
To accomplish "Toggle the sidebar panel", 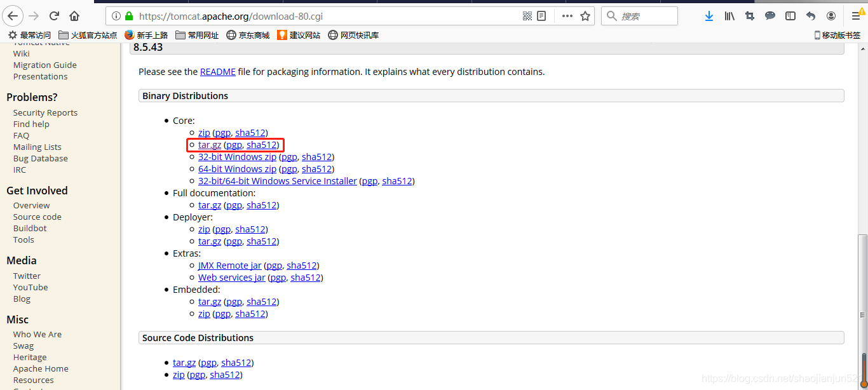I will click(x=790, y=16).
